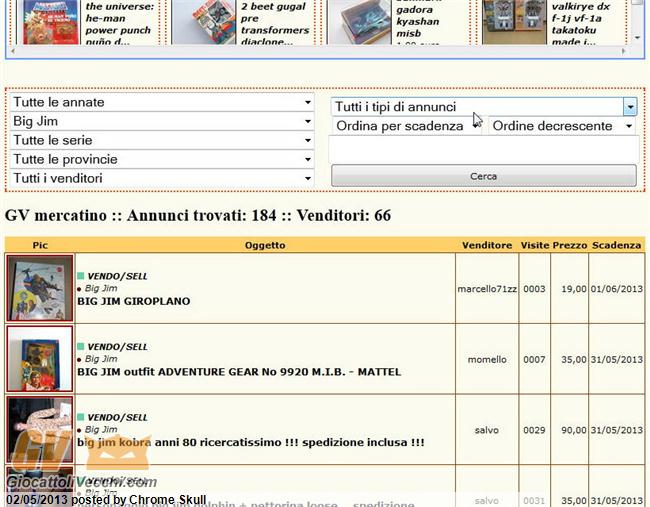Viewport: 650px width, 507px height.
Task: Click the Cerca search button
Action: click(x=484, y=176)
